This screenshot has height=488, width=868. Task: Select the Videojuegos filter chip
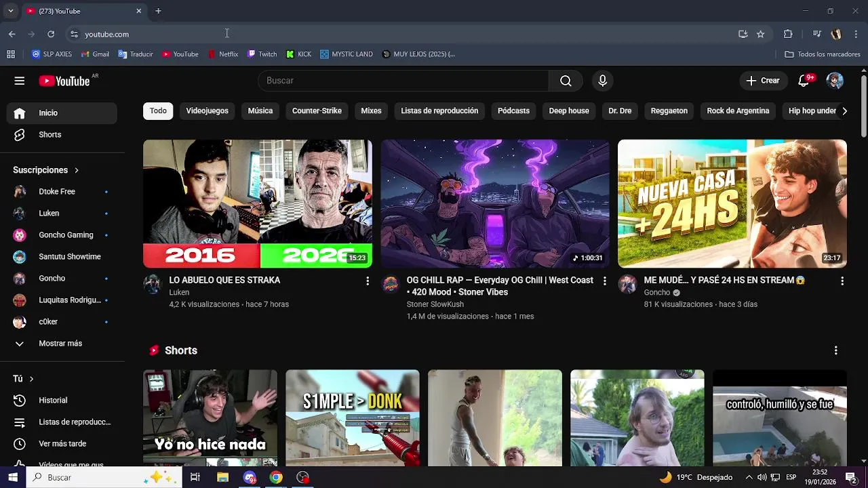click(x=208, y=111)
